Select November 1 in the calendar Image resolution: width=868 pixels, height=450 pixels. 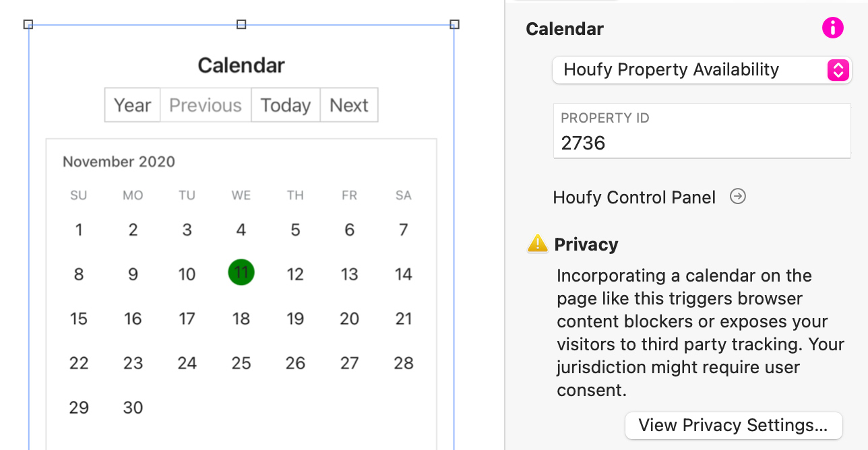[x=79, y=230]
